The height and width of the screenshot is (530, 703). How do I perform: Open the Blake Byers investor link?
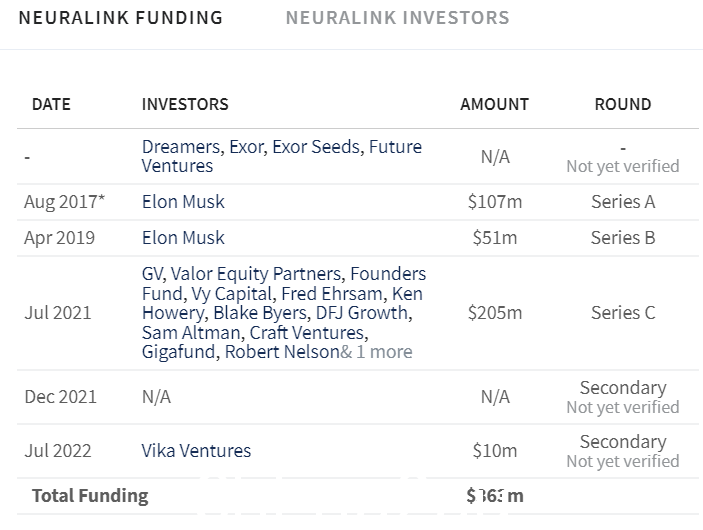pyautogui.click(x=260, y=313)
